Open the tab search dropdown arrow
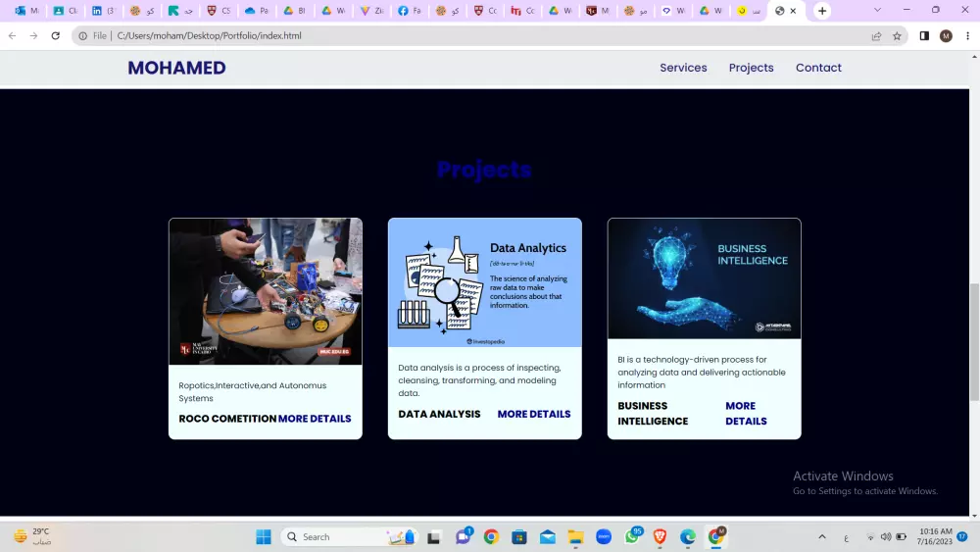 (x=877, y=10)
